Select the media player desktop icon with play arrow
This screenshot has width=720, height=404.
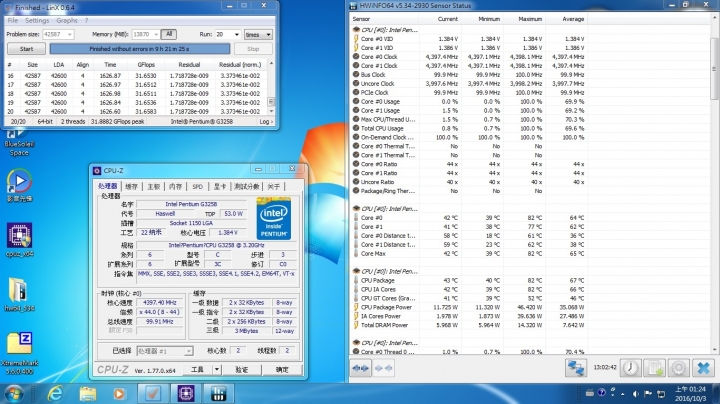pyautogui.click(x=19, y=185)
